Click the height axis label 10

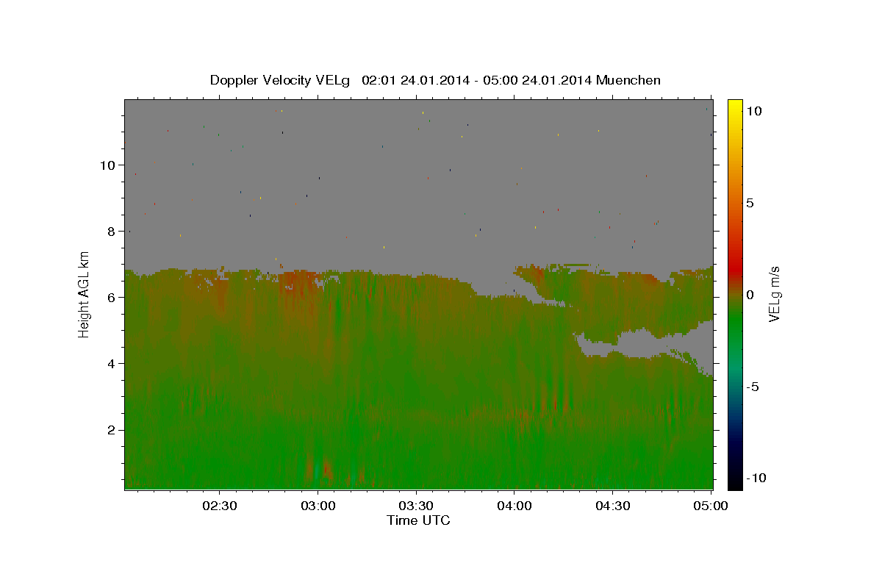(108, 165)
